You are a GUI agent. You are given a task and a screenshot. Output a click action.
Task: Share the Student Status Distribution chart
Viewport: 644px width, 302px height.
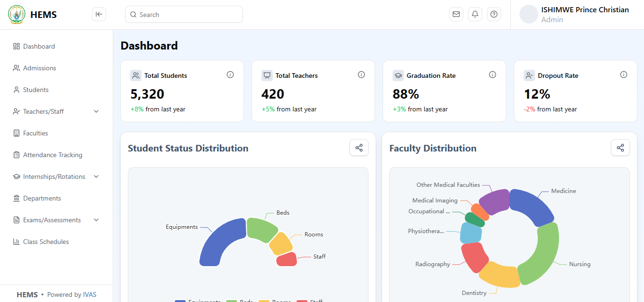pyautogui.click(x=359, y=148)
